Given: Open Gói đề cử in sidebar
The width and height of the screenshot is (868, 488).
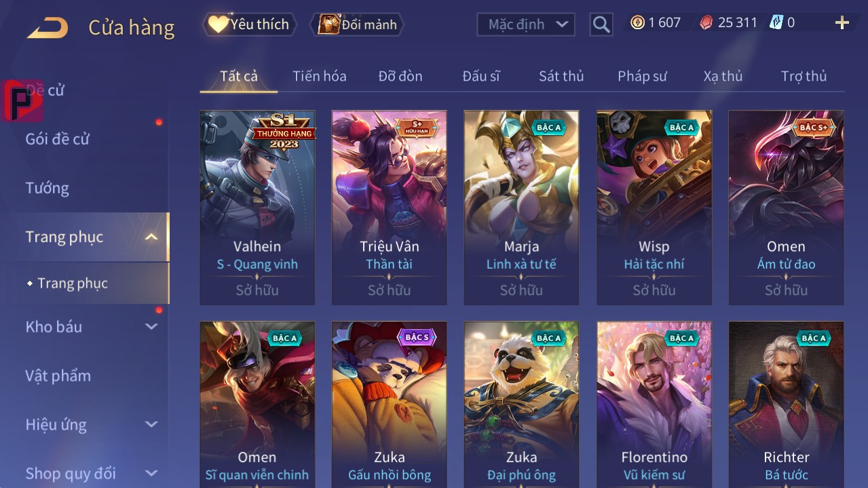Looking at the screenshot, I should coord(58,139).
